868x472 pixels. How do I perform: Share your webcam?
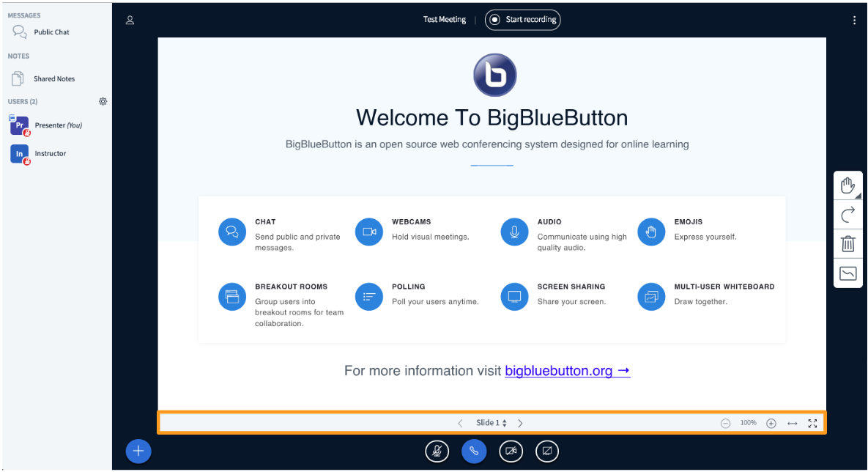point(511,451)
